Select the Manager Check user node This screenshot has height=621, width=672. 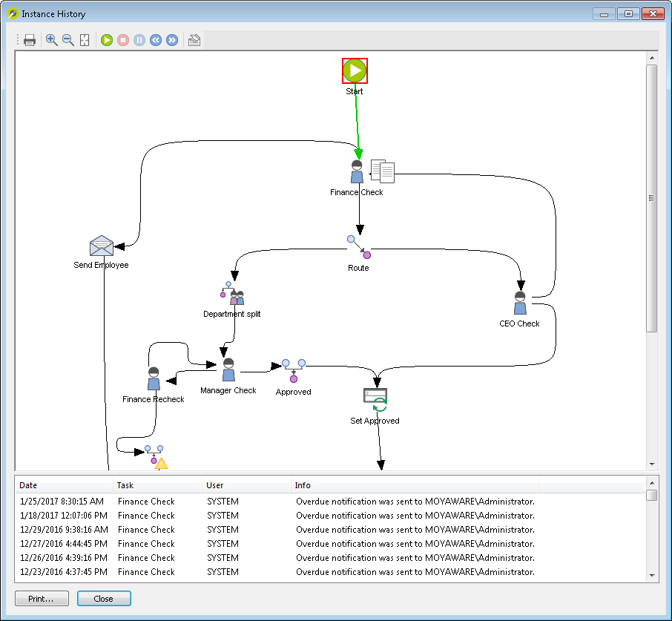click(x=228, y=370)
